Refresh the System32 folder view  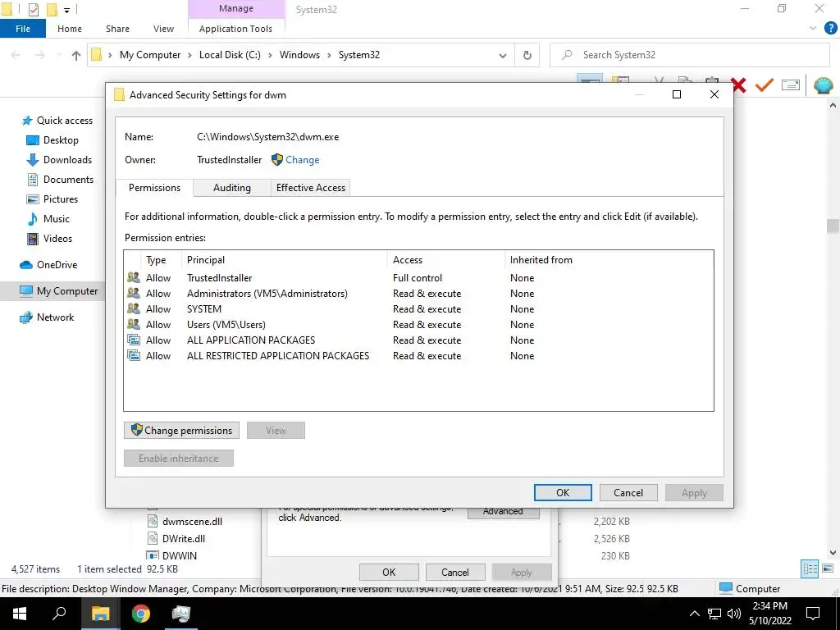[527, 55]
